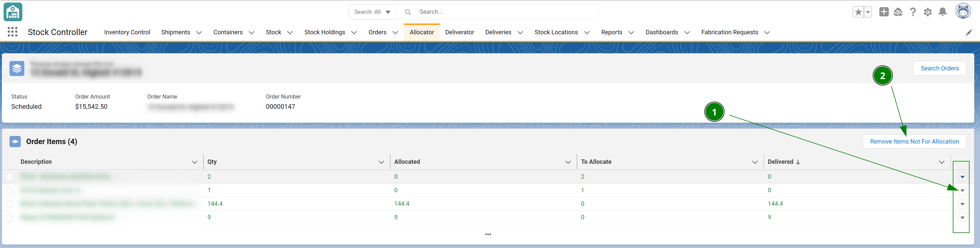Select the radio button for Qty 1 row

coord(9,191)
